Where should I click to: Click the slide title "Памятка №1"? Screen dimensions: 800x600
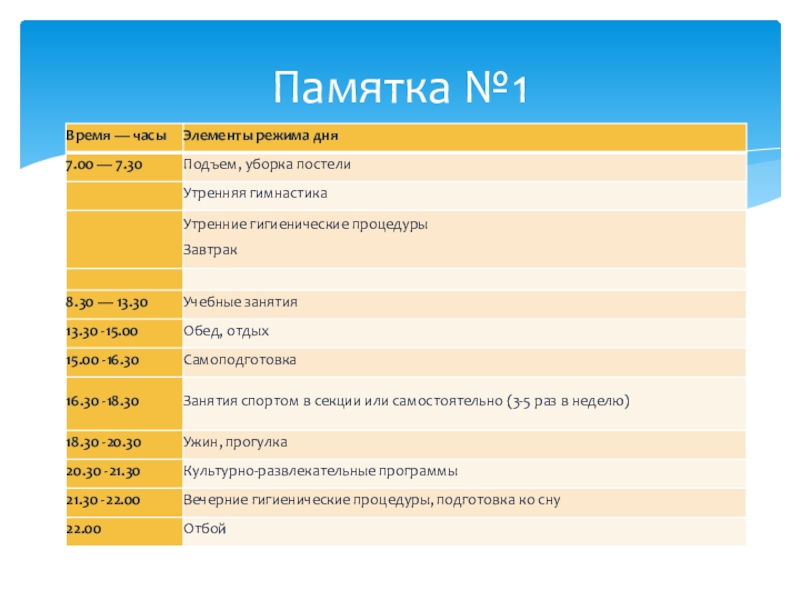point(400,88)
